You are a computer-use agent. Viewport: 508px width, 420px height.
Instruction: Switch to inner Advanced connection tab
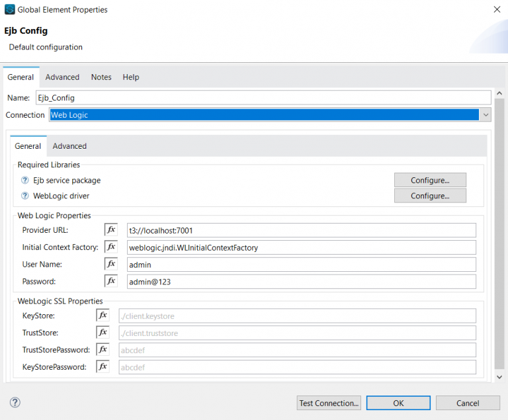tap(69, 146)
